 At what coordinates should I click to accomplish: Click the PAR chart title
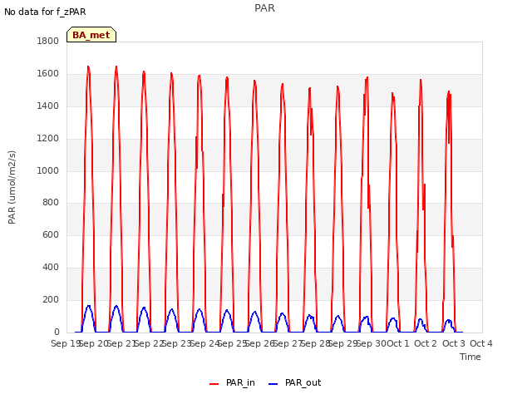264,8
